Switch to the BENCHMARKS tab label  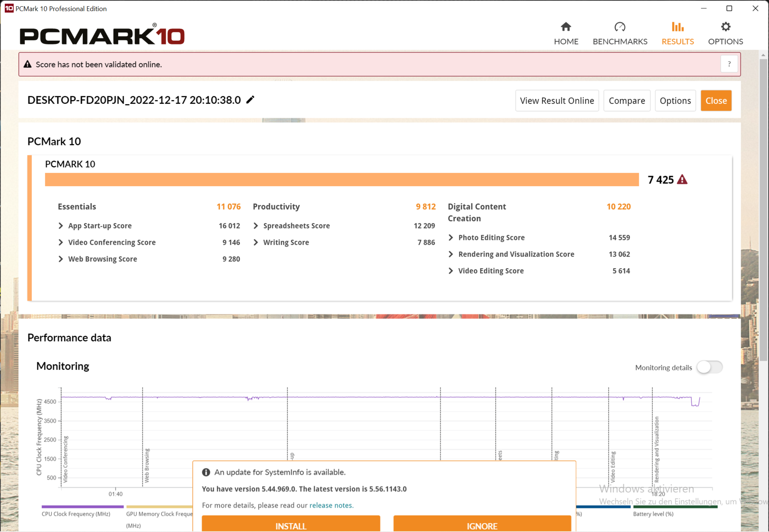click(x=620, y=42)
